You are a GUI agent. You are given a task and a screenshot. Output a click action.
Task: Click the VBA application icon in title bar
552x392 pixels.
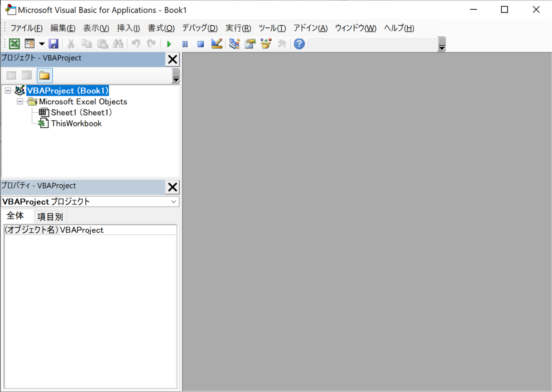10,9
